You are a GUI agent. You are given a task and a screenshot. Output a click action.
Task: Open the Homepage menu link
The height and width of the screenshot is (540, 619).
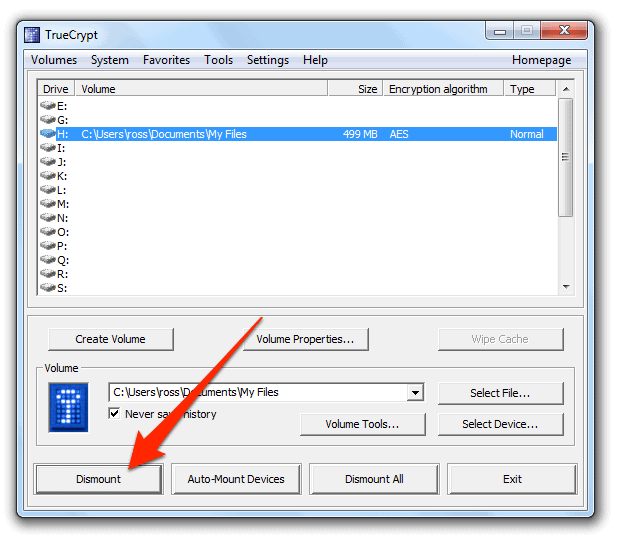tap(541, 60)
